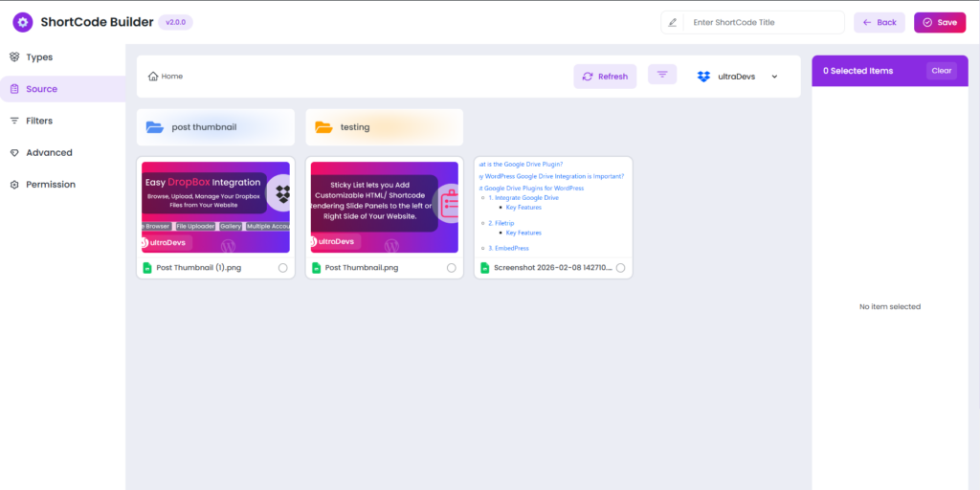Click green file icon of Post Thumbnail (1).png
Screen dimensions: 980x490
[147, 268]
